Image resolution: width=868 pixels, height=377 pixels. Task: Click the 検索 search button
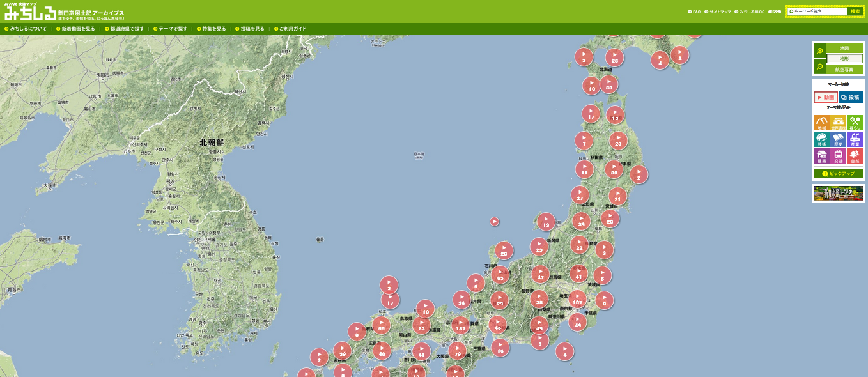[855, 12]
